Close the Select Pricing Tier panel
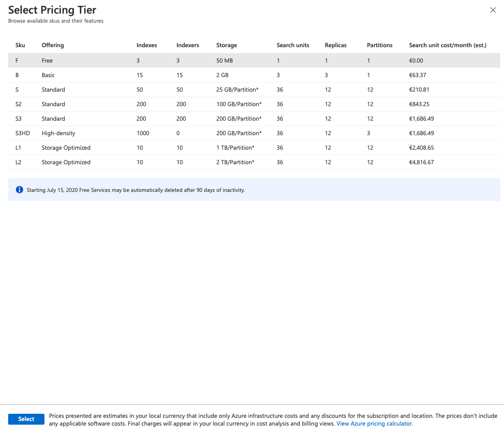 click(493, 10)
